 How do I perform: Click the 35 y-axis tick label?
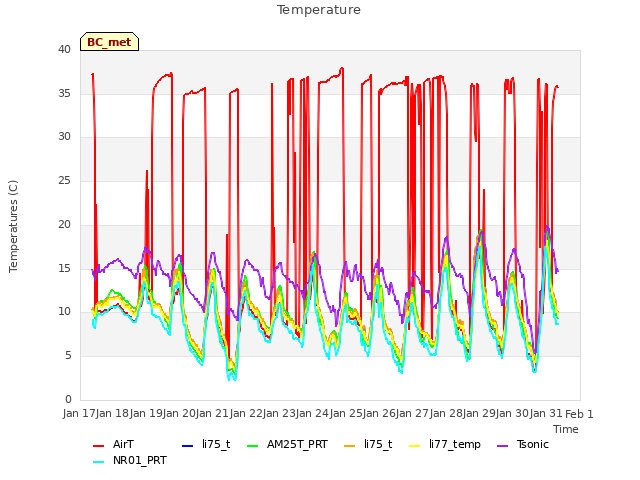[x=64, y=93]
